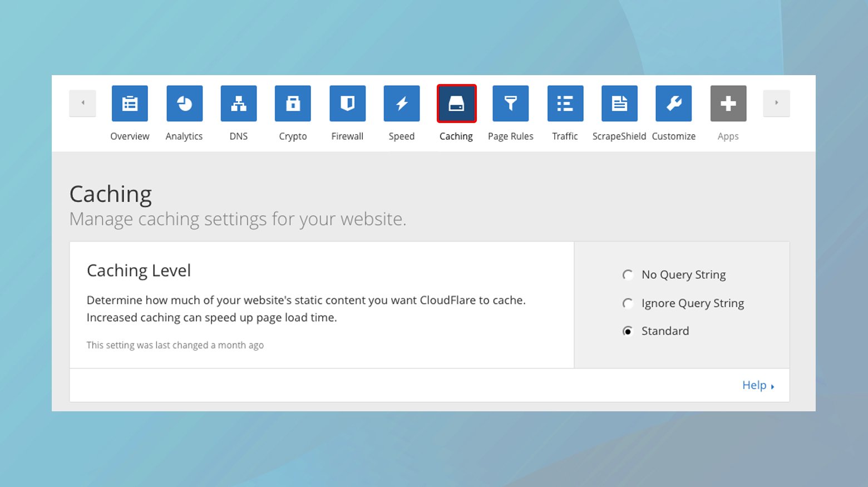
Task: Open the DNS settings icon
Action: [238, 104]
